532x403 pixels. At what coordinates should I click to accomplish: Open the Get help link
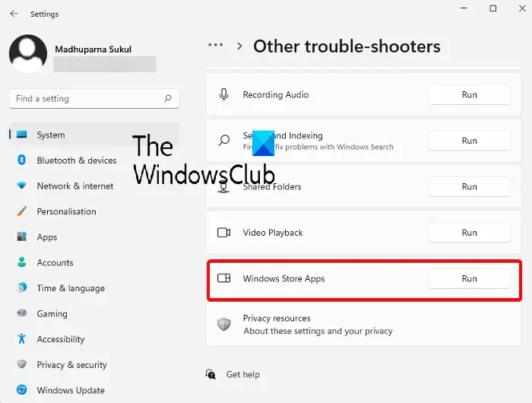coord(243,374)
